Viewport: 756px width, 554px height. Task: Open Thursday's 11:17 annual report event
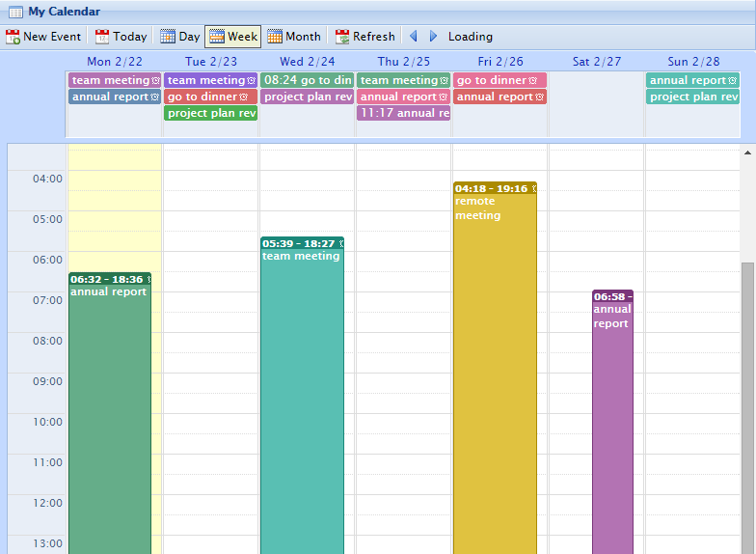[x=403, y=113]
